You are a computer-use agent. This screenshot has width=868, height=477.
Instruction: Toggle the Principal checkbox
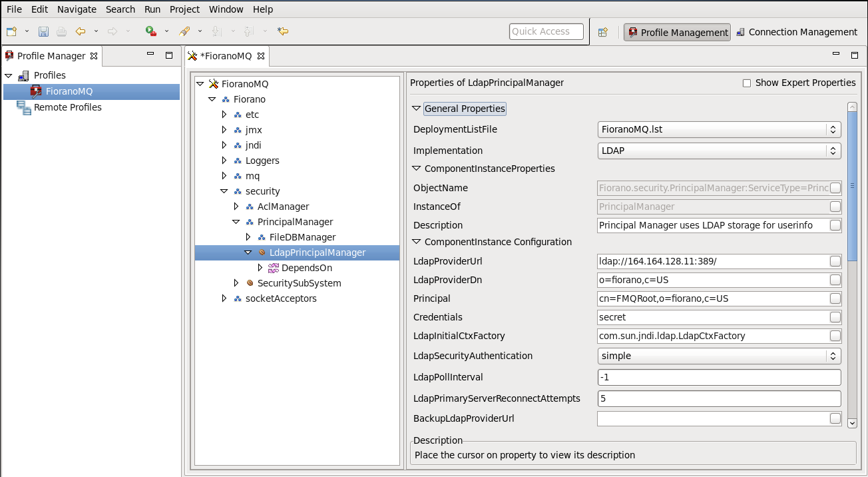(835, 298)
